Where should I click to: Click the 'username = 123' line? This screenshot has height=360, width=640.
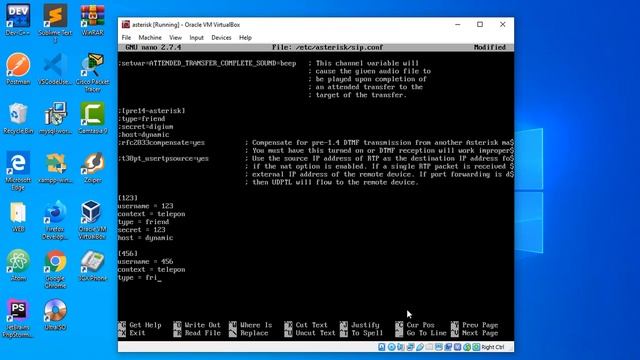click(146, 206)
